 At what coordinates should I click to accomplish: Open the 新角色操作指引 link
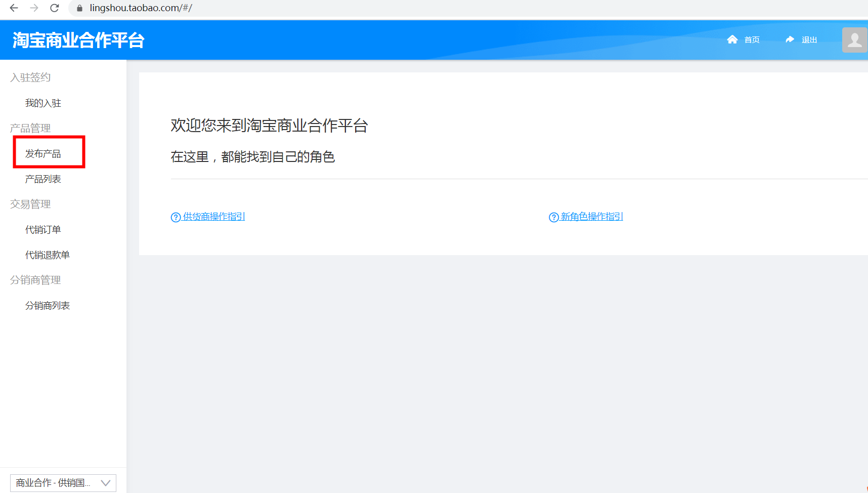[592, 217]
